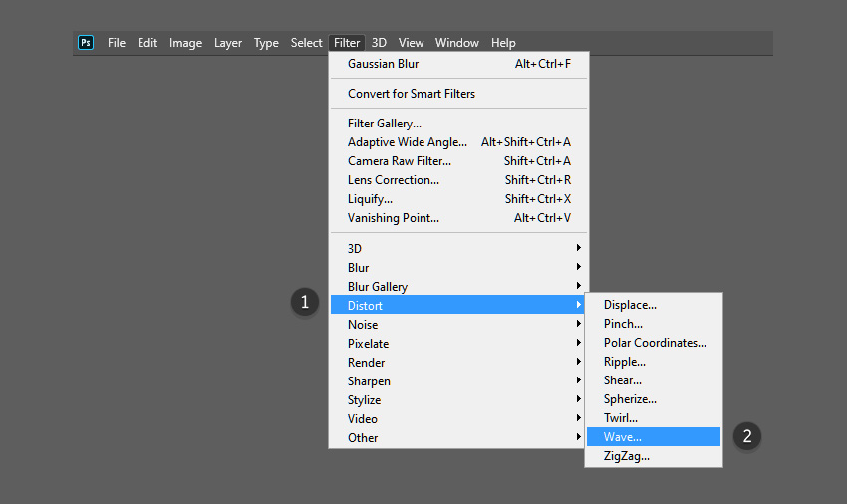Choose Lens Correction... filter
This screenshot has height=504, width=847.
coord(459,180)
